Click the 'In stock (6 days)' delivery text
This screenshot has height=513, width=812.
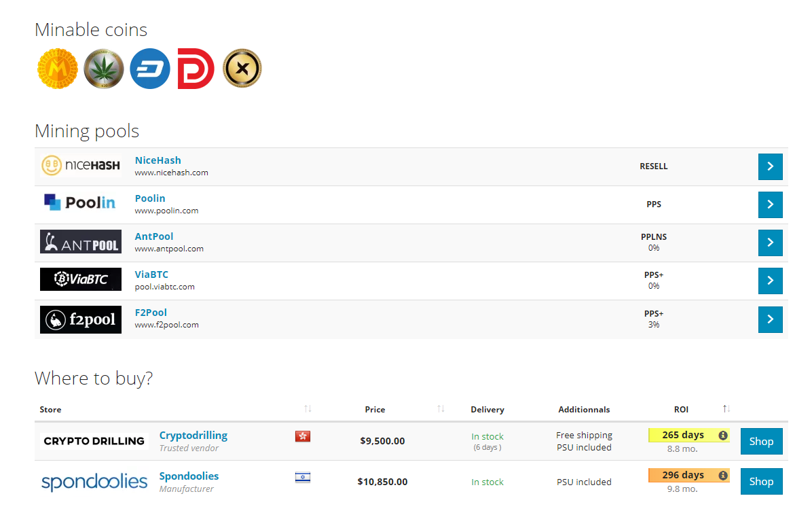[x=487, y=442]
